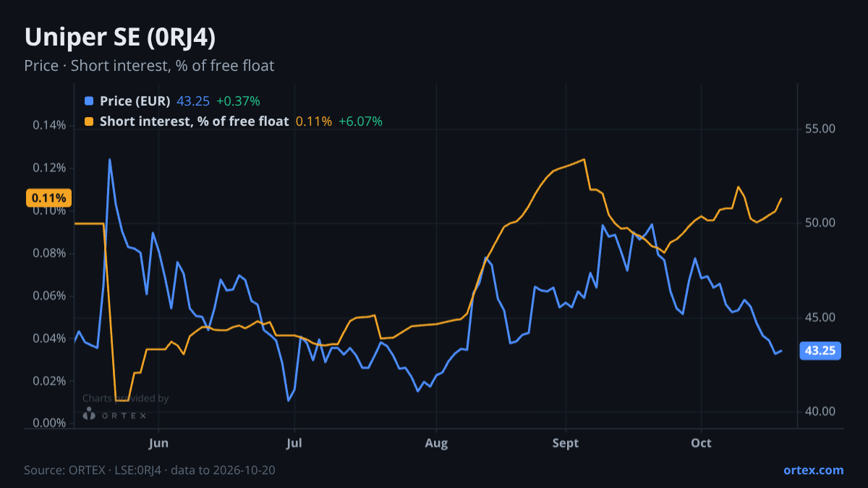
Task: Click the Jul x-axis label
Action: pyautogui.click(x=294, y=443)
